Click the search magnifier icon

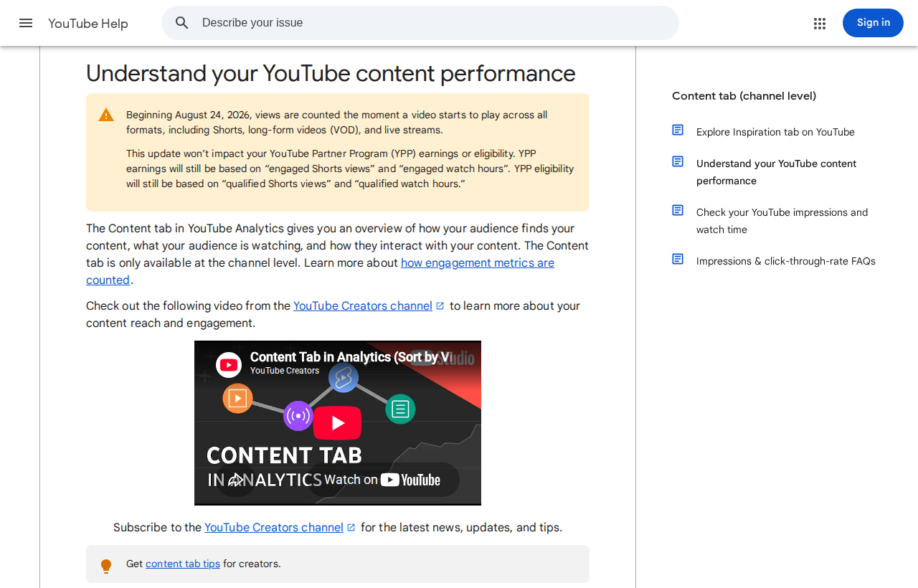[x=182, y=23]
